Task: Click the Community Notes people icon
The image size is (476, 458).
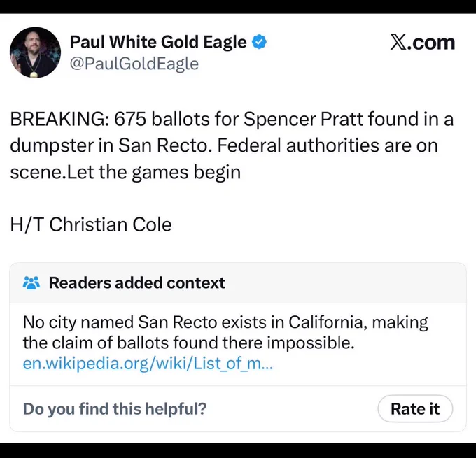Action: click(31, 282)
